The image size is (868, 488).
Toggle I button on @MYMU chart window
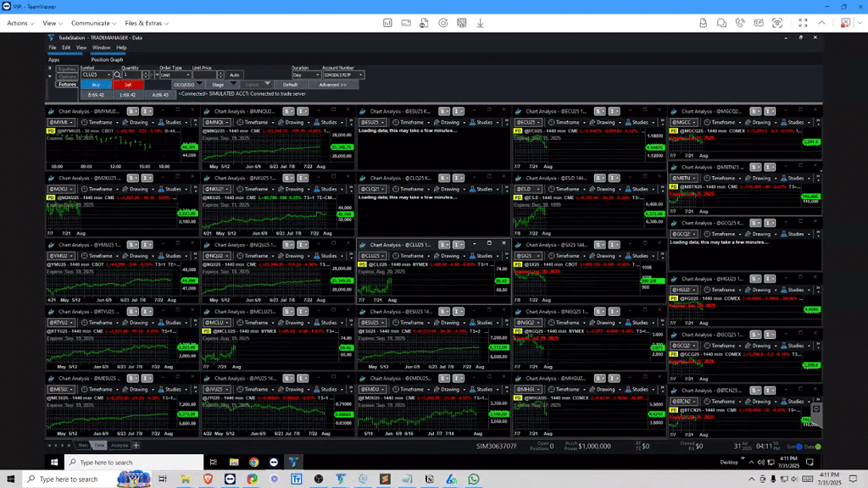[147, 111]
